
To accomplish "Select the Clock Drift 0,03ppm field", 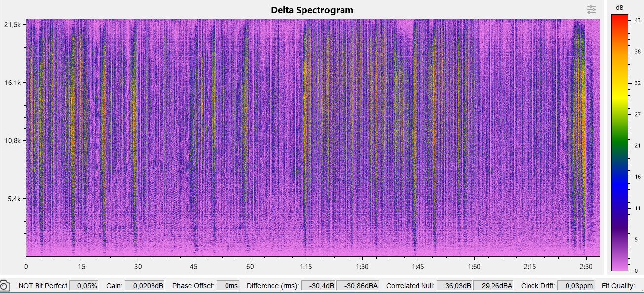I will (x=575, y=286).
